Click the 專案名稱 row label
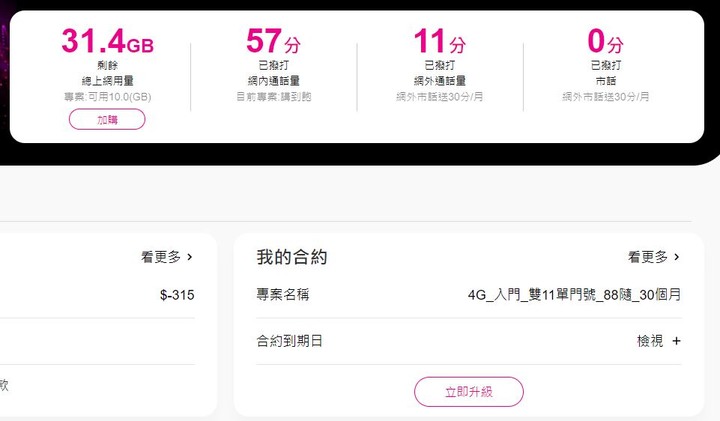 tap(283, 294)
